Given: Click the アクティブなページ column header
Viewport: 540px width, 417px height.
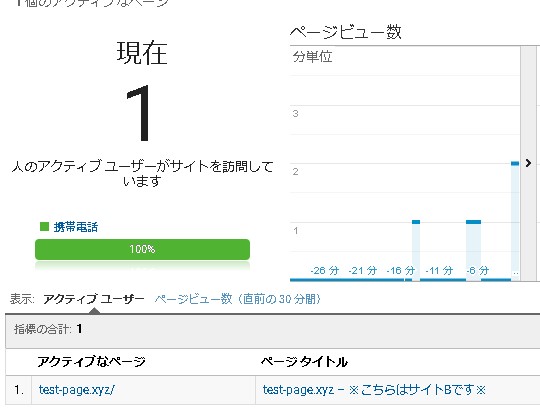Looking at the screenshot, I should tap(91, 362).
